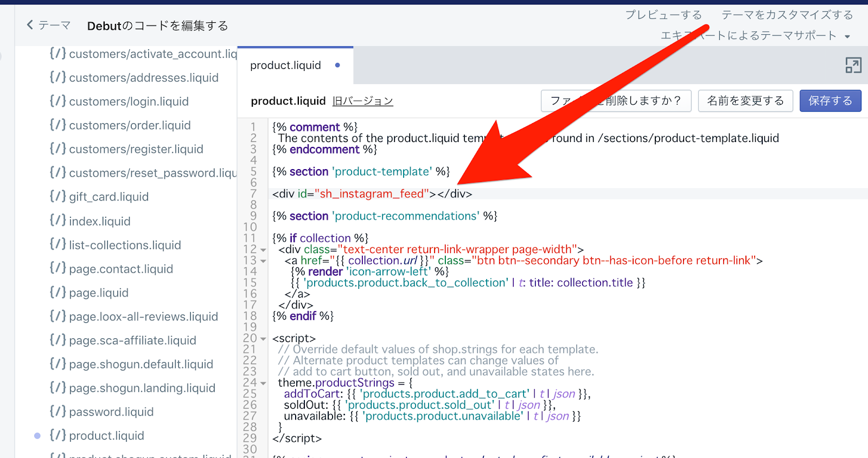Open customers/order.liquid file name

click(130, 125)
